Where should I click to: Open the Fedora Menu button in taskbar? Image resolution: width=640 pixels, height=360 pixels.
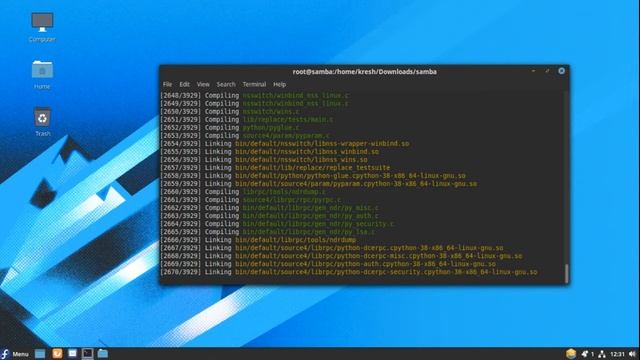tap(15, 354)
